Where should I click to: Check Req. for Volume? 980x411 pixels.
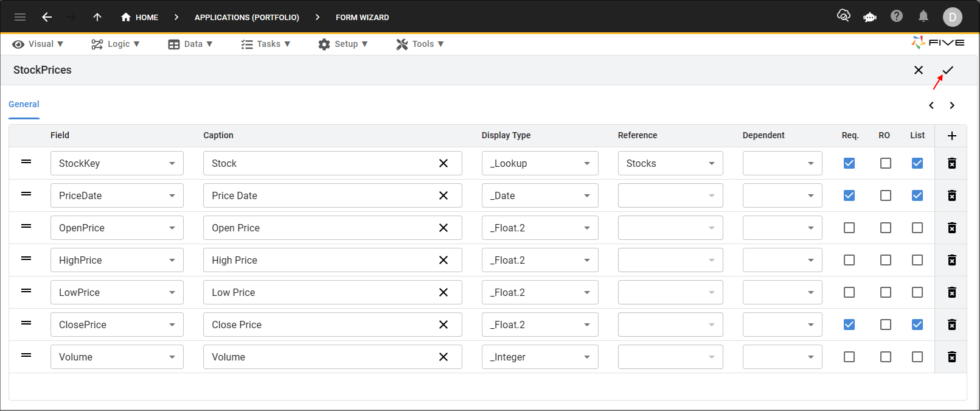[x=849, y=357]
